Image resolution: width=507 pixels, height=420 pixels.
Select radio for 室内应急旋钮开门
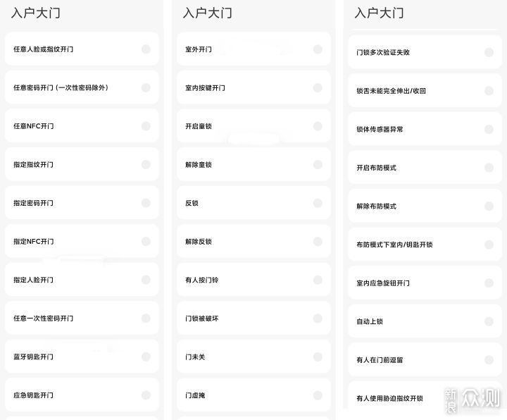pos(489,283)
